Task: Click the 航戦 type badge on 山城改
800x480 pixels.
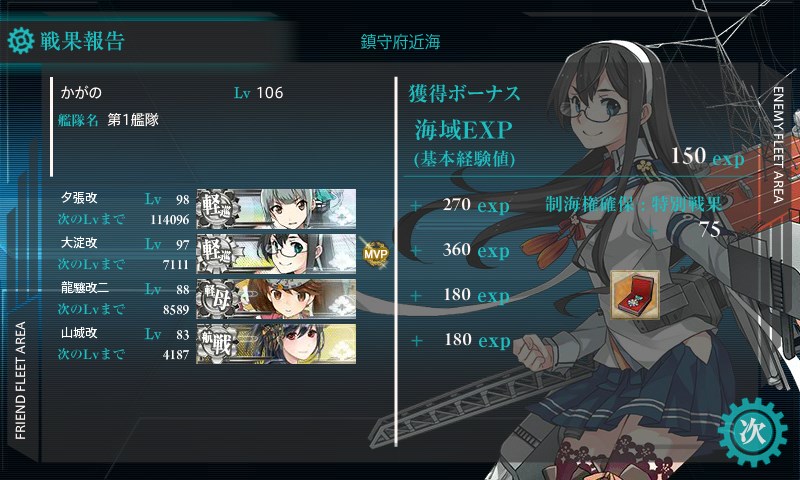Action: (218, 344)
